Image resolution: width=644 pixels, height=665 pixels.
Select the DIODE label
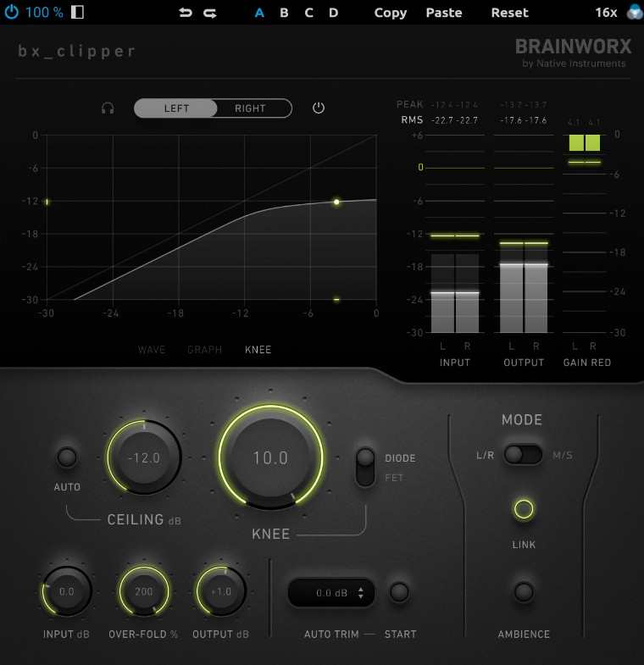tap(400, 458)
